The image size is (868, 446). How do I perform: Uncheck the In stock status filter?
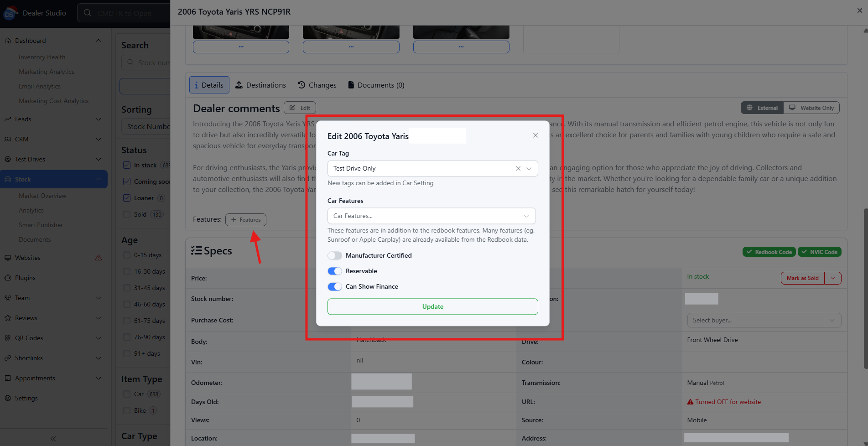tap(127, 165)
